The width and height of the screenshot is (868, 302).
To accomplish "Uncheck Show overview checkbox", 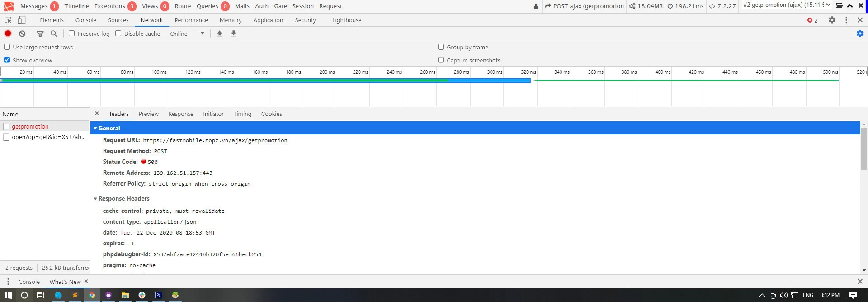I will (x=7, y=60).
